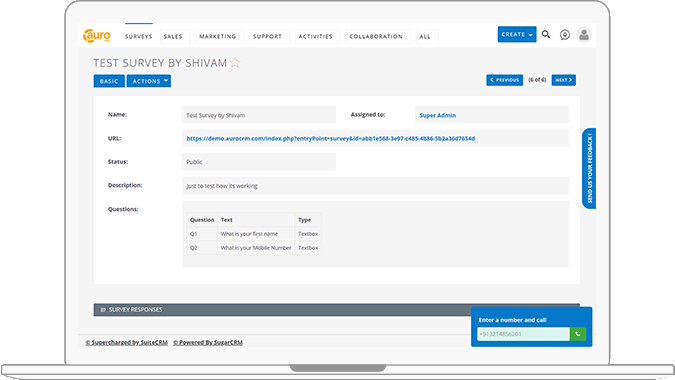Click the Auro logo
This screenshot has height=380, width=675.
point(96,35)
